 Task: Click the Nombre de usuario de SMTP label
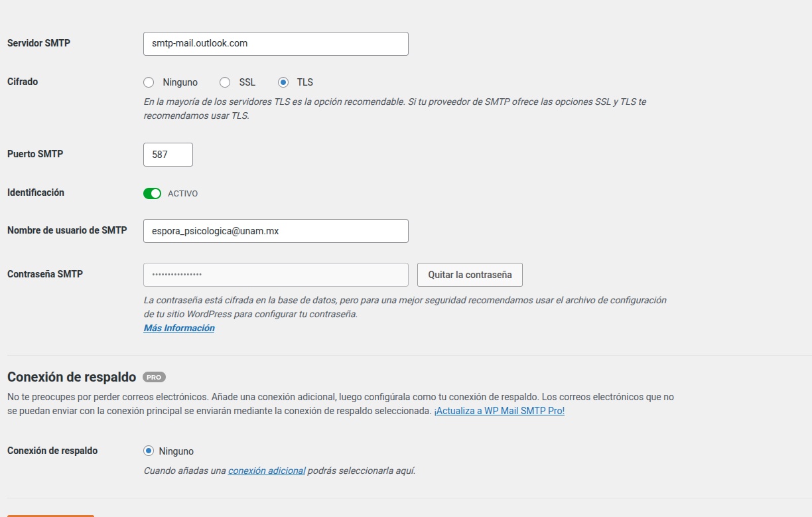pyautogui.click(x=67, y=230)
